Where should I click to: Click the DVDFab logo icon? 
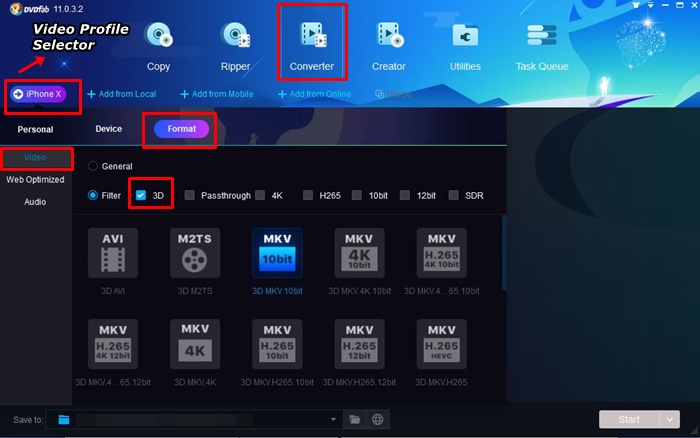click(16, 8)
